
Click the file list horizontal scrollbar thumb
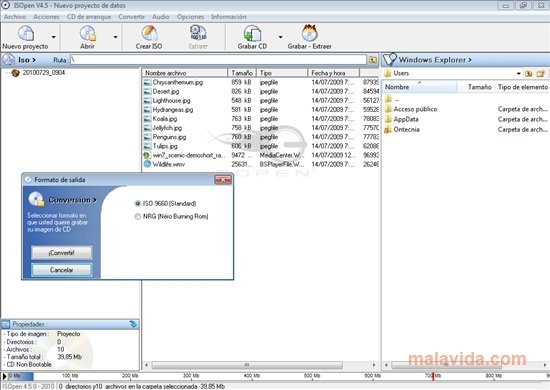247,365
